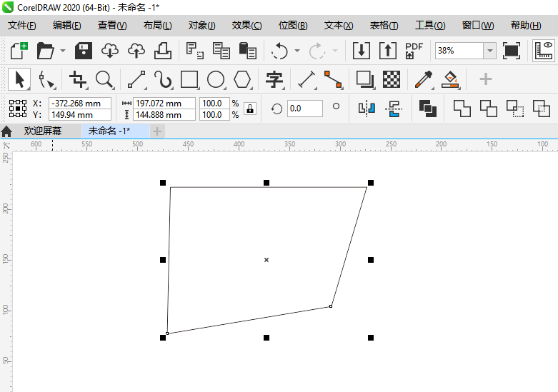The width and height of the screenshot is (558, 392).
Task: Toggle full-screen preview button
Action: tap(512, 51)
